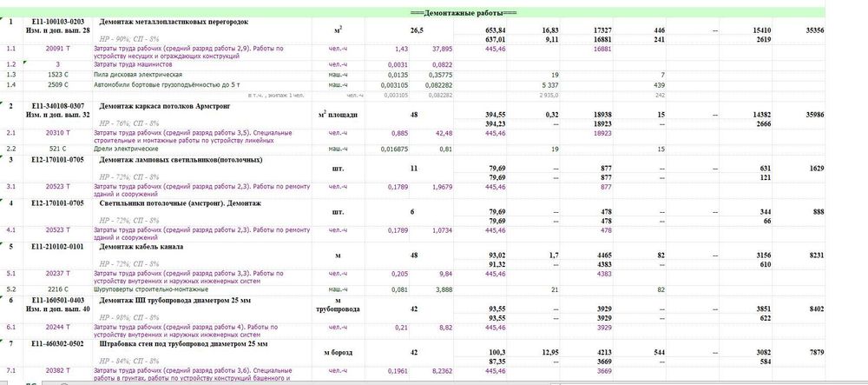Select the "Изм. и доп. вып. 40" note
868x385 pixels.
[57, 309]
